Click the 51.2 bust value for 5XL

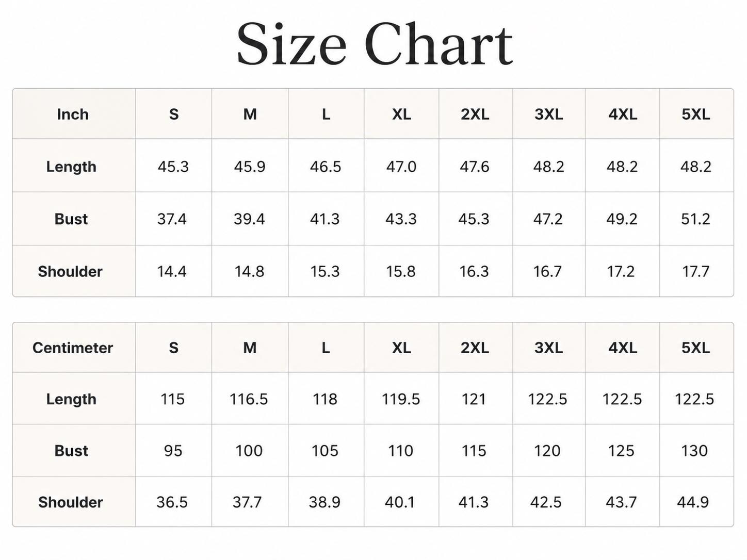695,219
